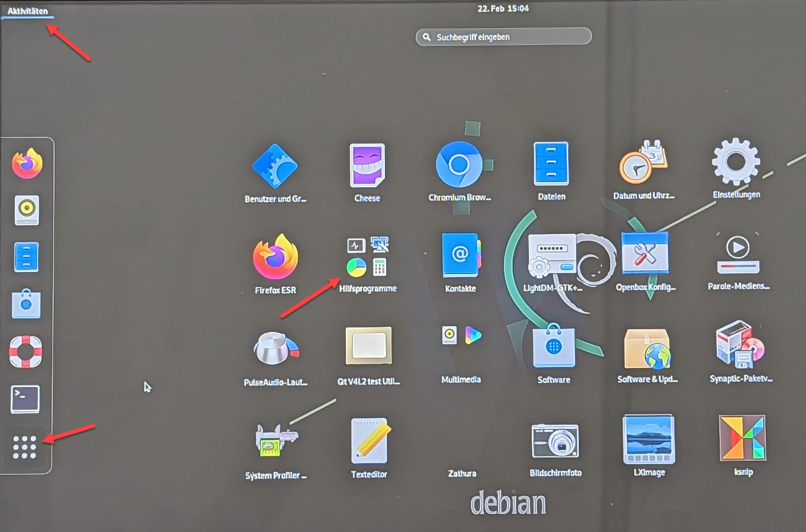
Task: Open Benutzer und Gruppen application
Action: pos(275,173)
